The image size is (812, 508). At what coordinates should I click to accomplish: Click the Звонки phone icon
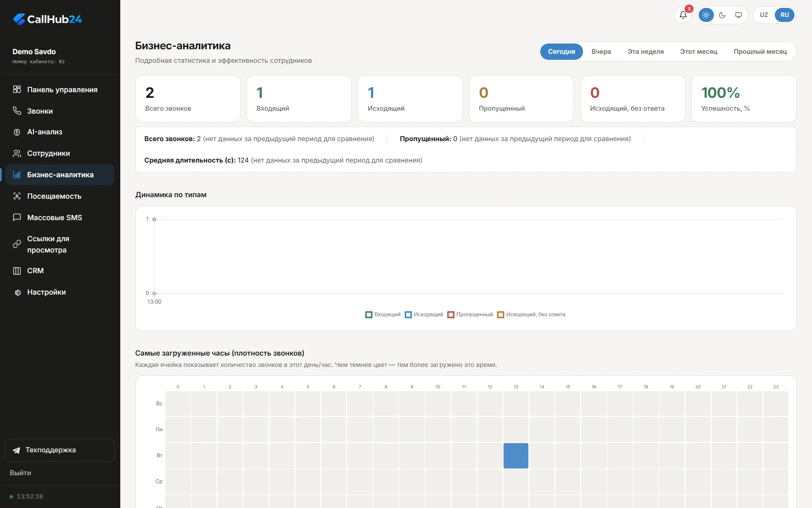point(17,111)
